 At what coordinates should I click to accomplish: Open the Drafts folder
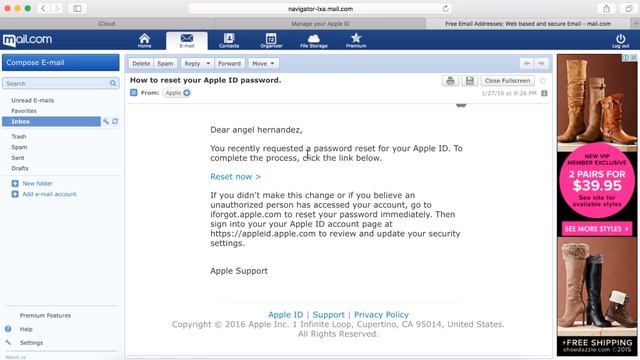pyautogui.click(x=20, y=168)
